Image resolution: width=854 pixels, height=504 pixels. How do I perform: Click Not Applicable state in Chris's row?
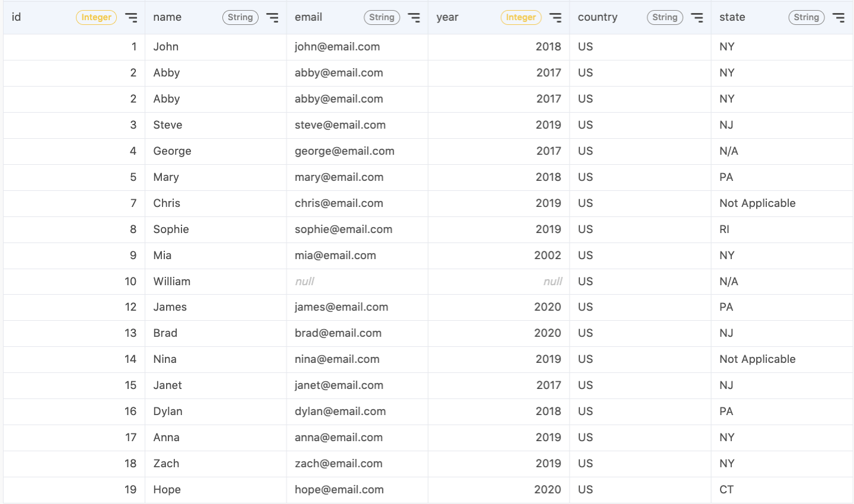coord(782,203)
